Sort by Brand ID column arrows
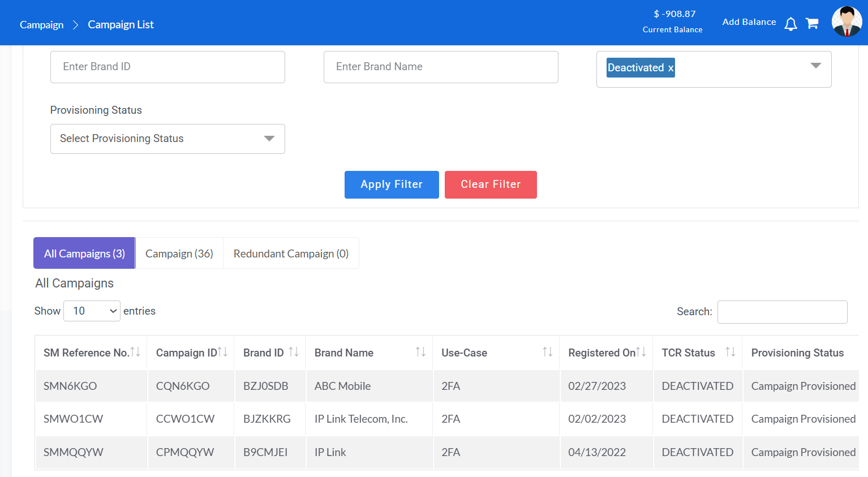Viewport: 868px width, 477px height. [x=294, y=352]
